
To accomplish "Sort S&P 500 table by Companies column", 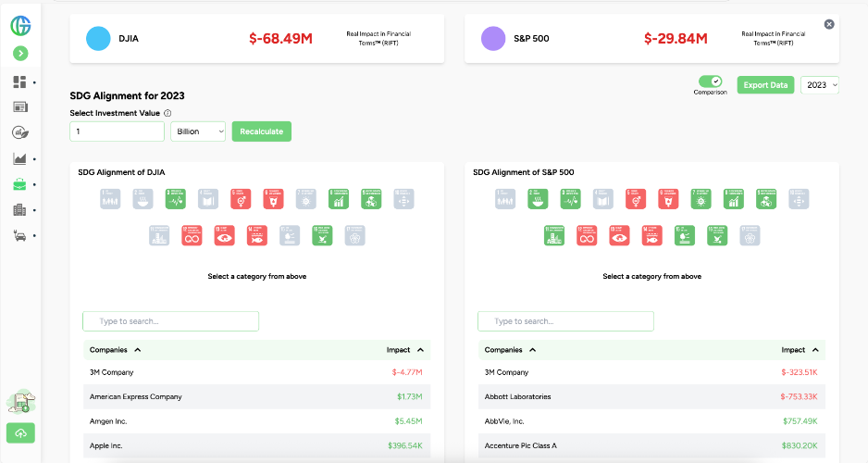I will tap(511, 350).
